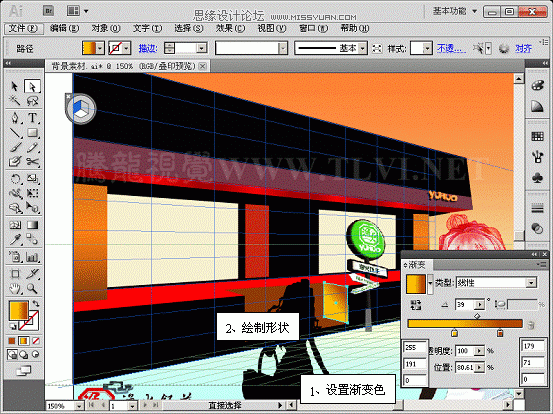
Task: Open 对象(O) menu
Action: 105,28
